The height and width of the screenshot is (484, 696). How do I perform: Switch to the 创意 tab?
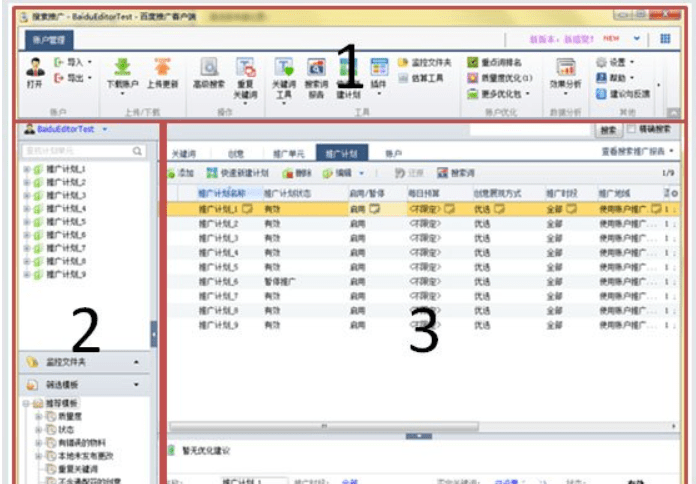coord(236,154)
